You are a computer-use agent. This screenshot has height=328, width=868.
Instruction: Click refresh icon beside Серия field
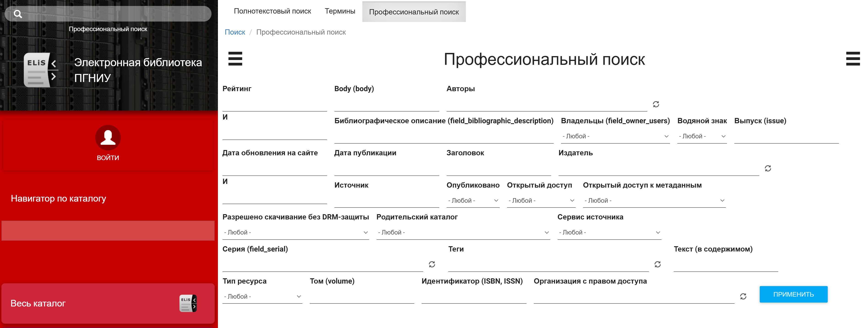[x=432, y=264]
